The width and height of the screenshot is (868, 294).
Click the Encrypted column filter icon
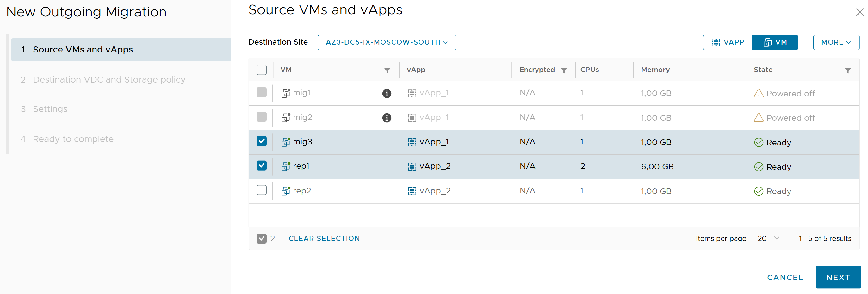pyautogui.click(x=564, y=70)
